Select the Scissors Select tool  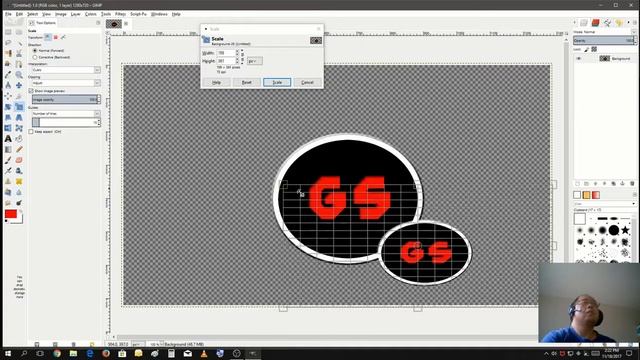(19, 53)
